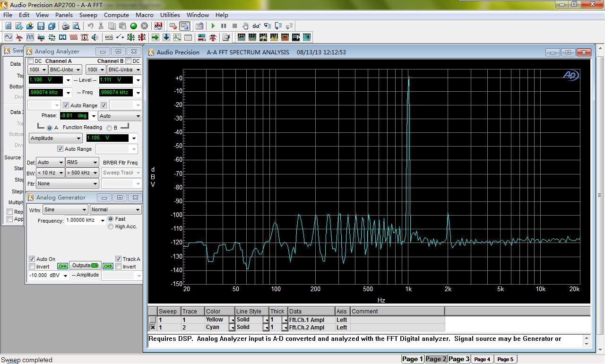Click the Outputs ON button

pos(85,266)
